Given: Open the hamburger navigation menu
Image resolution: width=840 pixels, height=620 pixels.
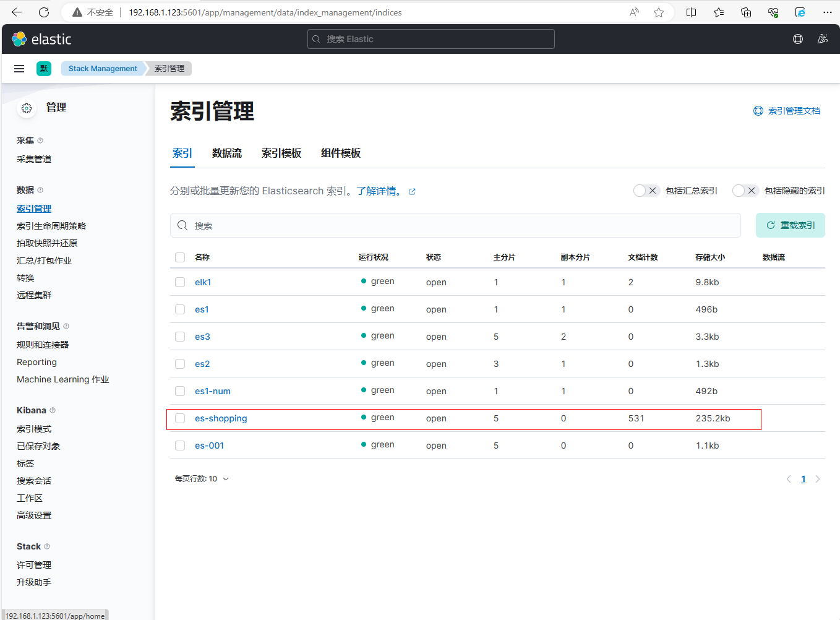Looking at the screenshot, I should pyautogui.click(x=19, y=69).
